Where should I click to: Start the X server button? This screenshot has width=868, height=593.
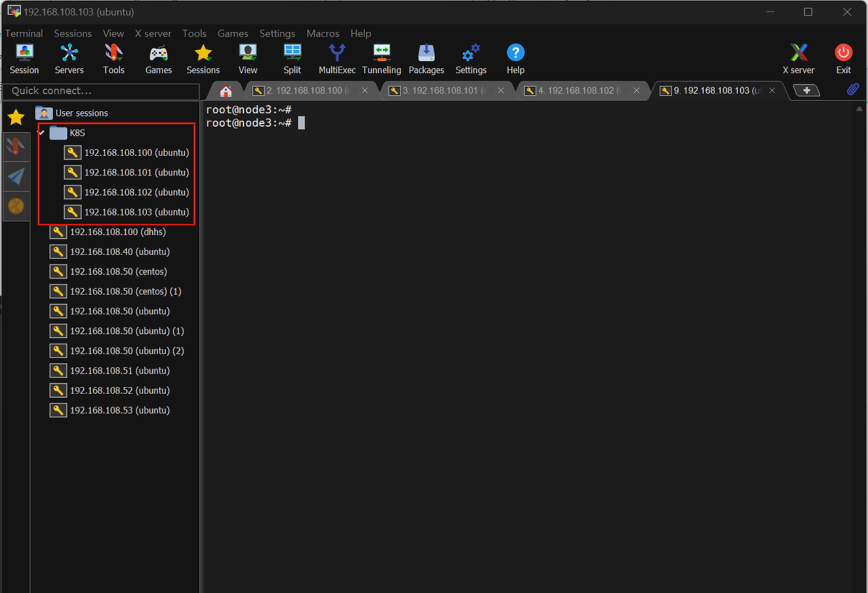[x=799, y=59]
